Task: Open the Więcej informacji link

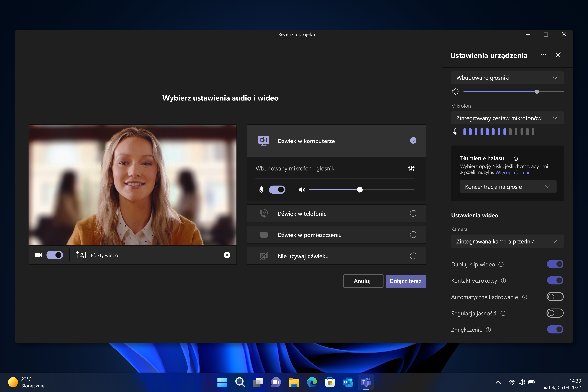Action: click(514, 172)
